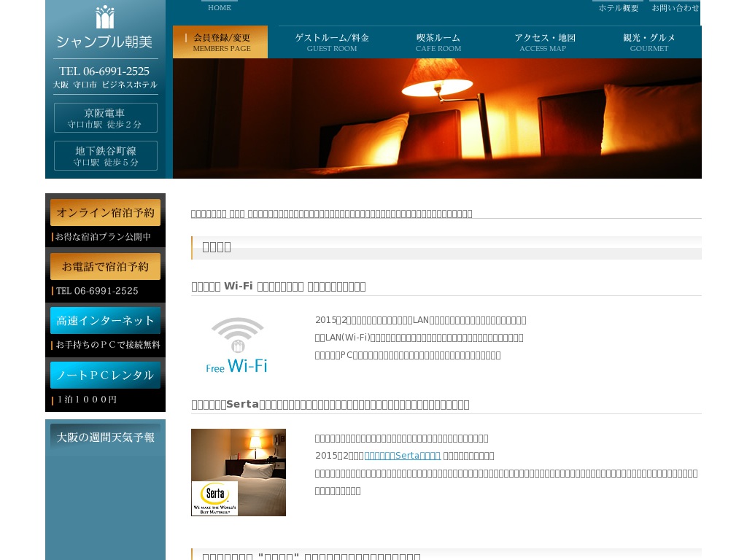This screenshot has width=747, height=560.
Task: Click the Serta bedroom photo thumbnail
Action: [239, 472]
